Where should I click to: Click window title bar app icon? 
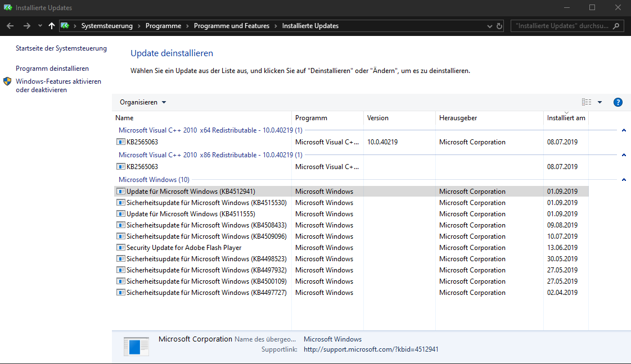(8, 8)
